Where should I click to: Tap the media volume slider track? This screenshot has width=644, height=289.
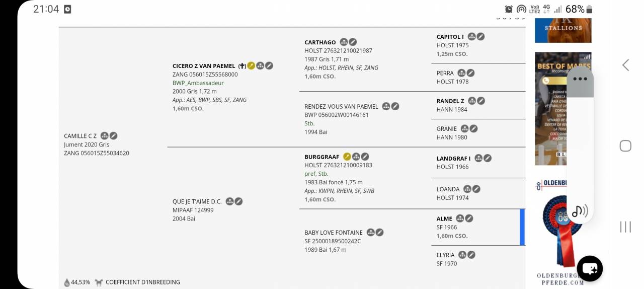pos(580,146)
